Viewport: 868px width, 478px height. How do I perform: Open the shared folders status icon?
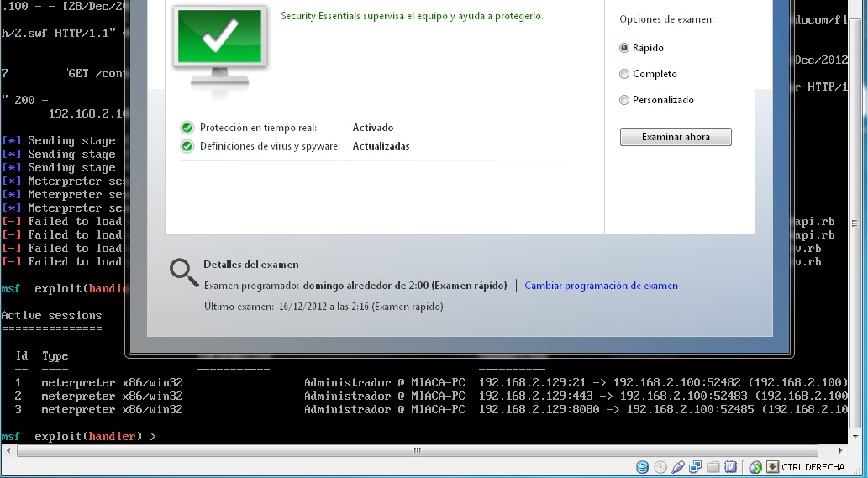tap(713, 467)
